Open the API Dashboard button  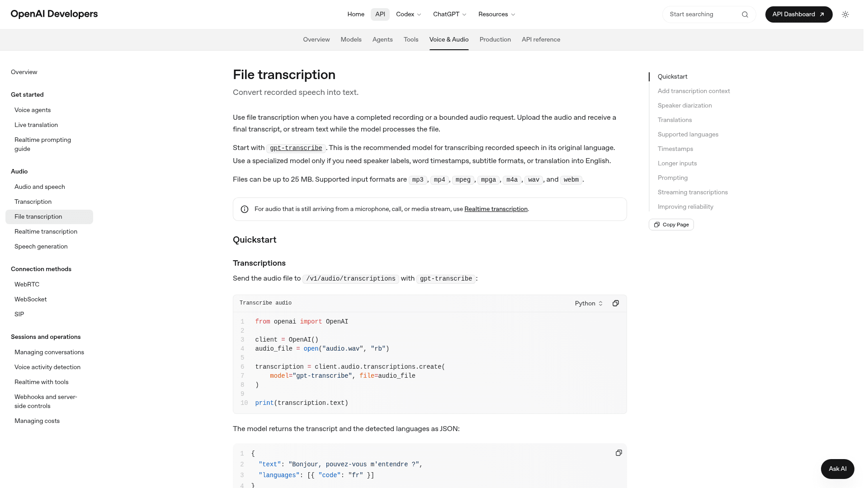[x=799, y=14]
